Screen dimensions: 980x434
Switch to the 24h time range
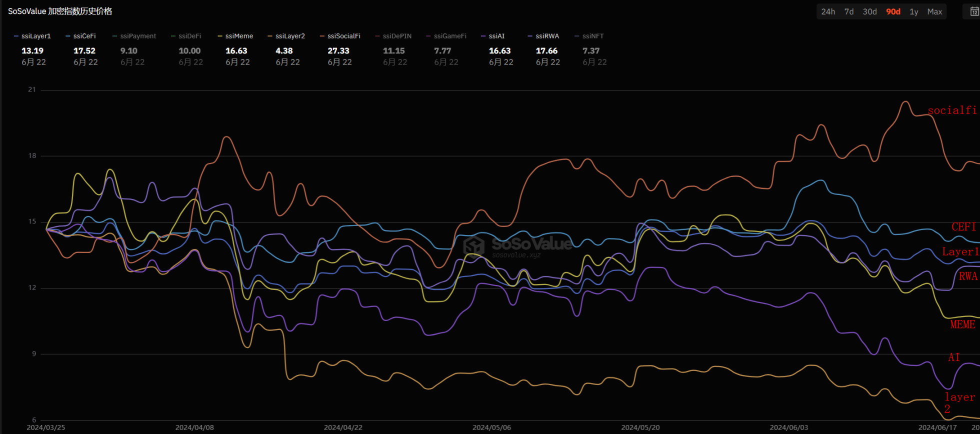pos(828,11)
